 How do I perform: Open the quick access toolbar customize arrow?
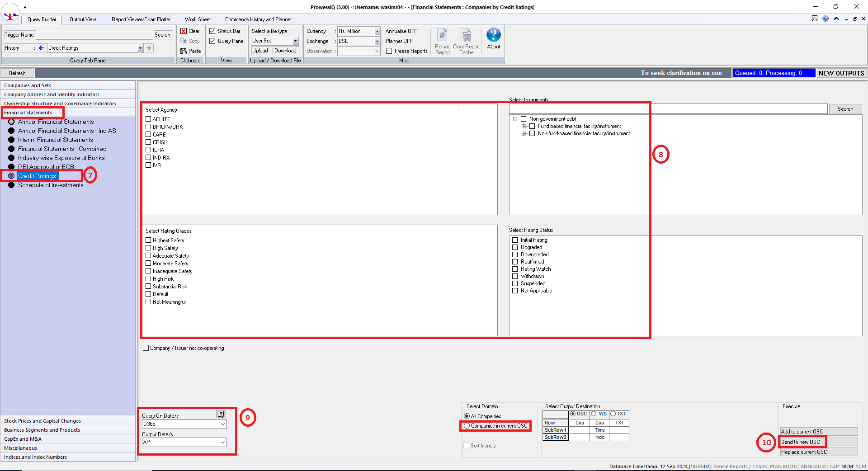pyautogui.click(x=25, y=7)
